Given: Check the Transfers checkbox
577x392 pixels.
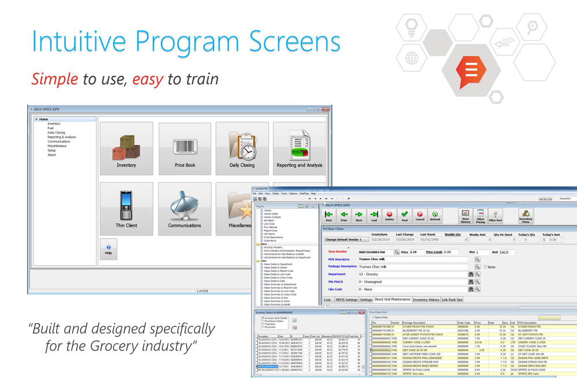Looking at the screenshot, I should pos(263,324).
